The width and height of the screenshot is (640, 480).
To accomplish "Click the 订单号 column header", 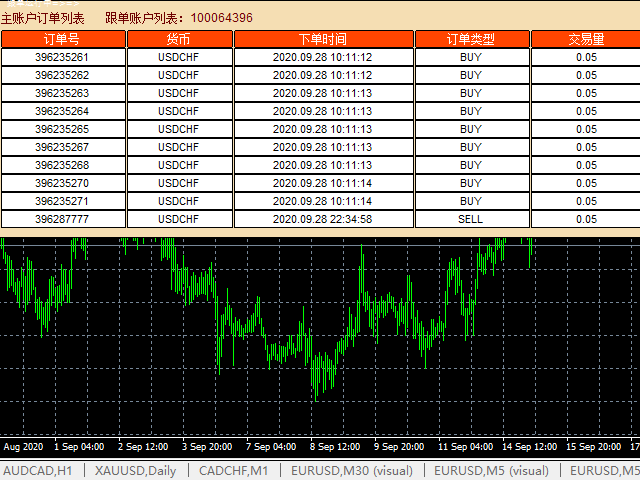I will [63, 39].
